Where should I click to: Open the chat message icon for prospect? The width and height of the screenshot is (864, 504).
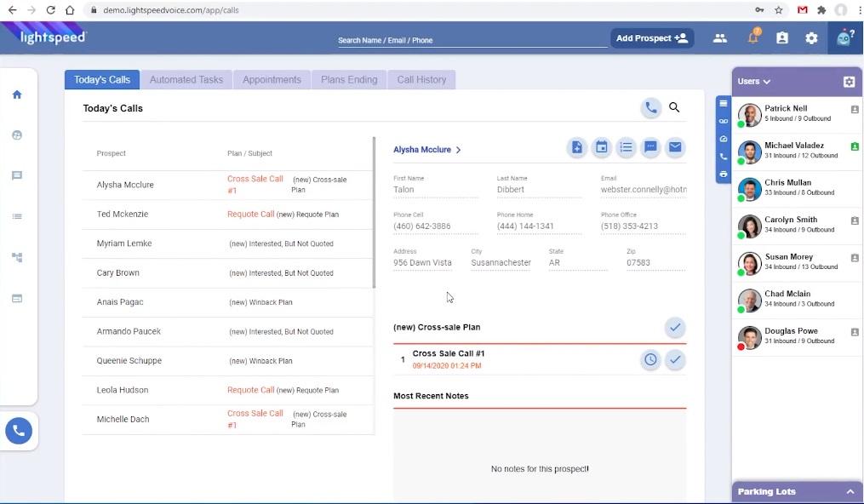tap(650, 147)
